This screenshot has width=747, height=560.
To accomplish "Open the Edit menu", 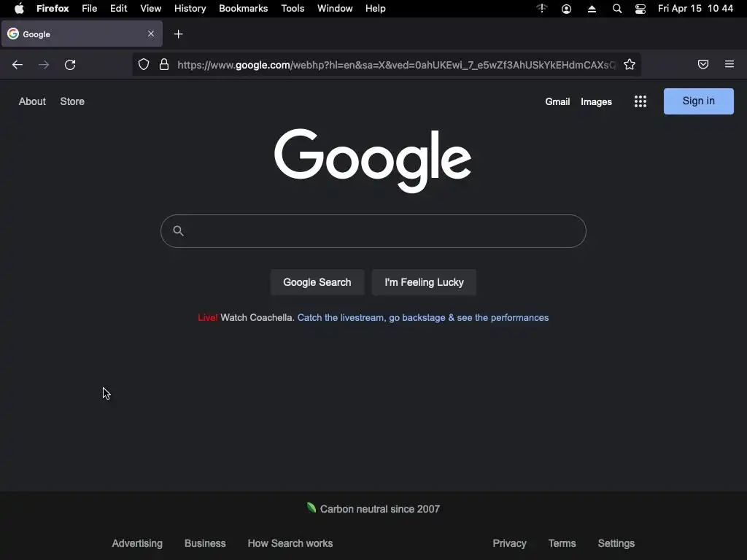I will (x=119, y=9).
